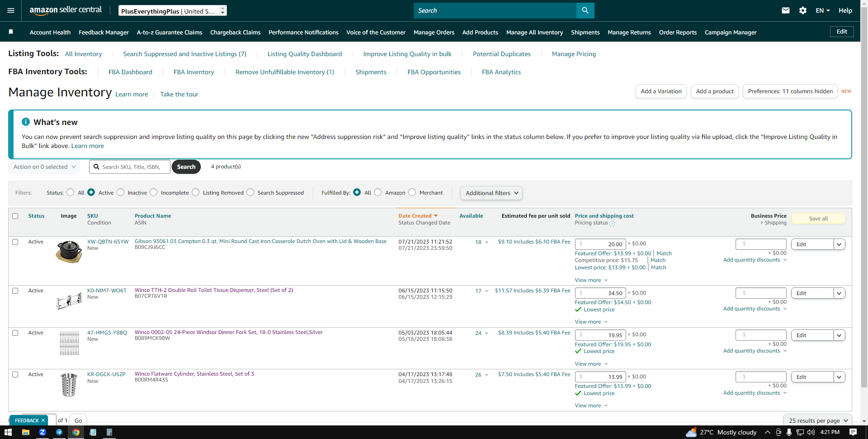
Task: Go to Manage All Inventory
Action: [x=534, y=32]
